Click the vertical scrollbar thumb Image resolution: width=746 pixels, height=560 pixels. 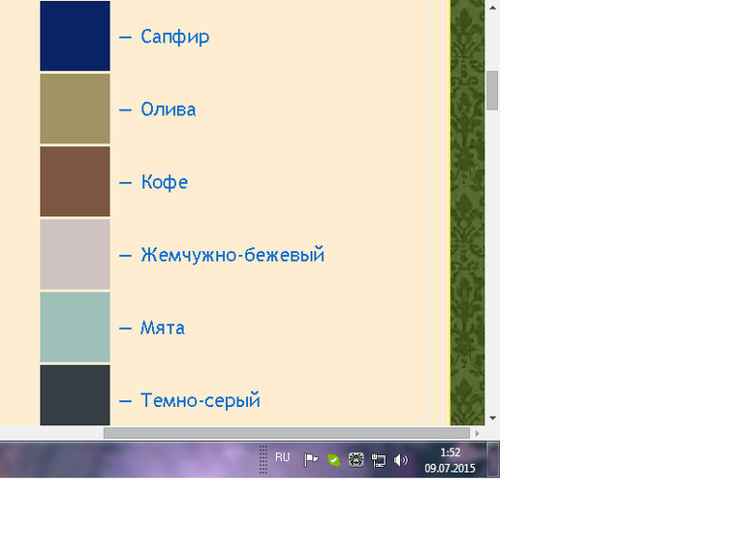coord(492,90)
